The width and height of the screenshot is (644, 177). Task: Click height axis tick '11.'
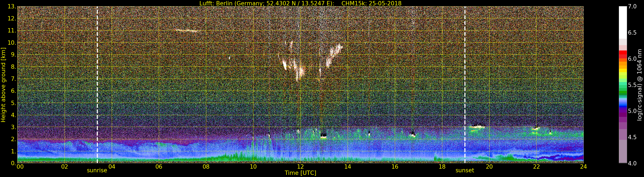(x=12, y=31)
